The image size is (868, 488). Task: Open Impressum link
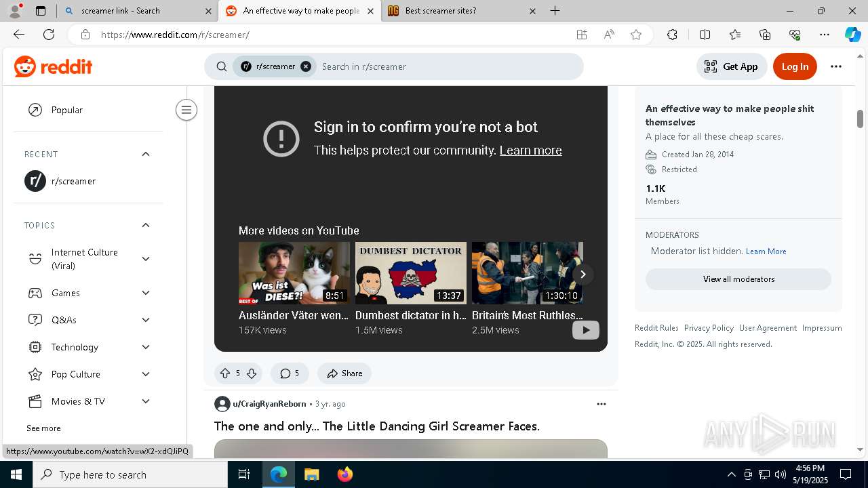pyautogui.click(x=822, y=328)
